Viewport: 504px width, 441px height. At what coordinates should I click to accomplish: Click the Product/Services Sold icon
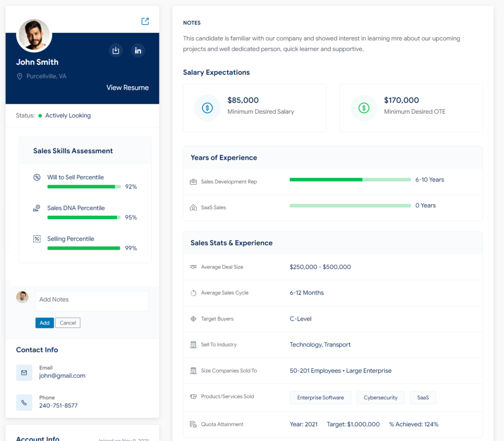point(193,396)
